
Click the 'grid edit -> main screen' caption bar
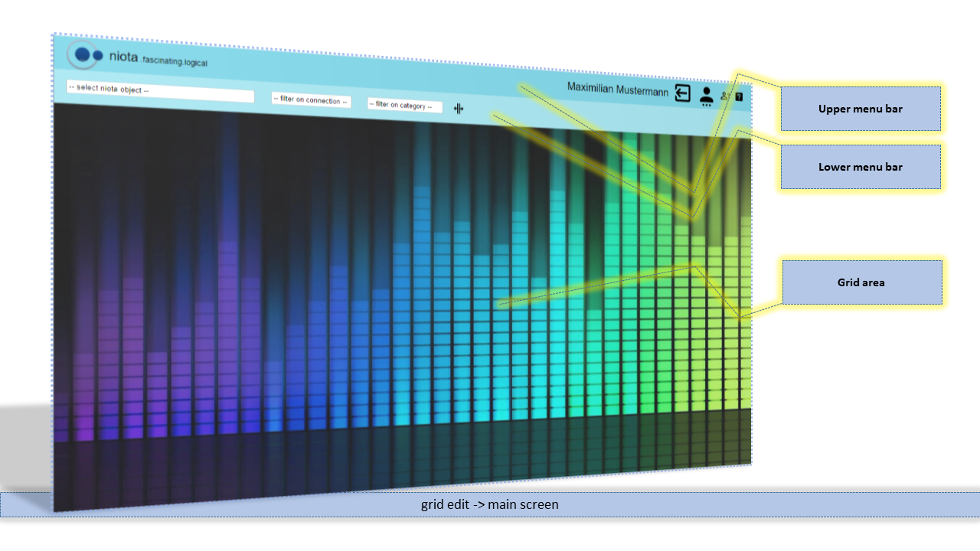click(x=490, y=504)
